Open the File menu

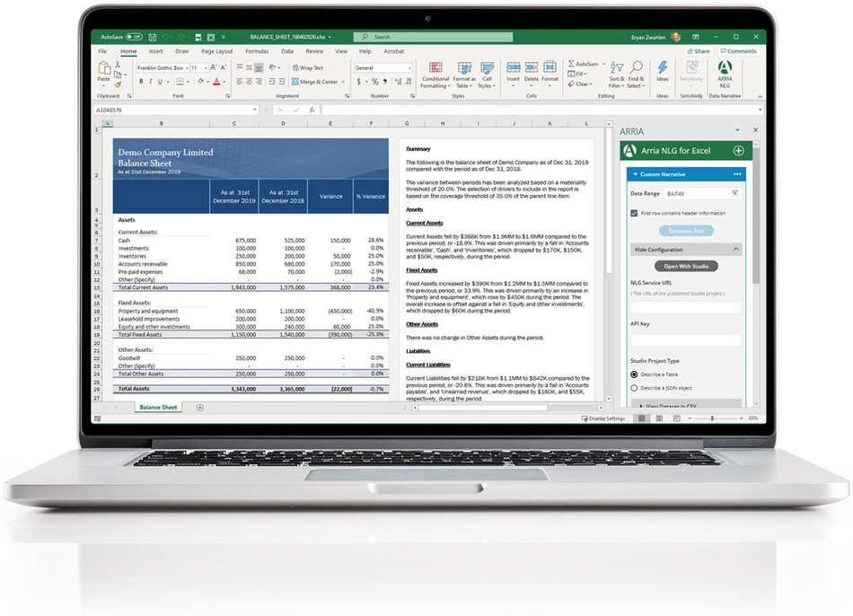coord(102,51)
